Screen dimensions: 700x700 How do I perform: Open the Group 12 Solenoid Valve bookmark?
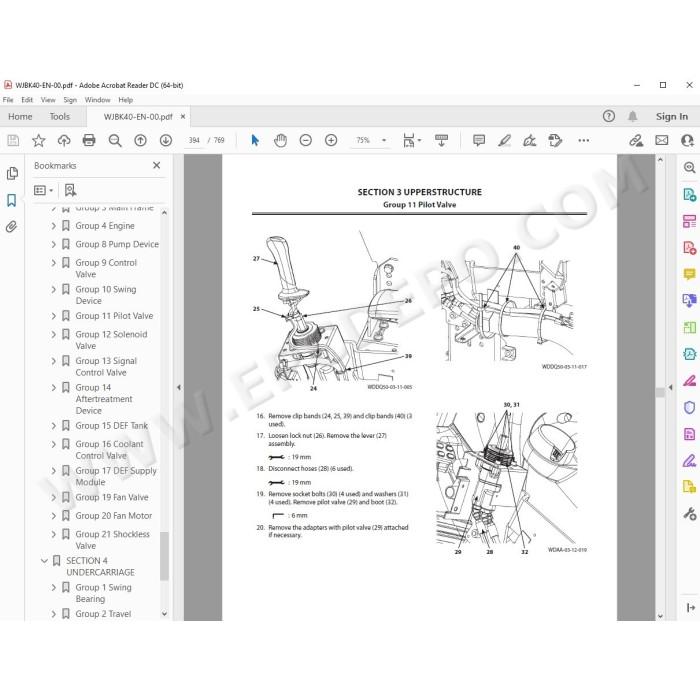111,340
